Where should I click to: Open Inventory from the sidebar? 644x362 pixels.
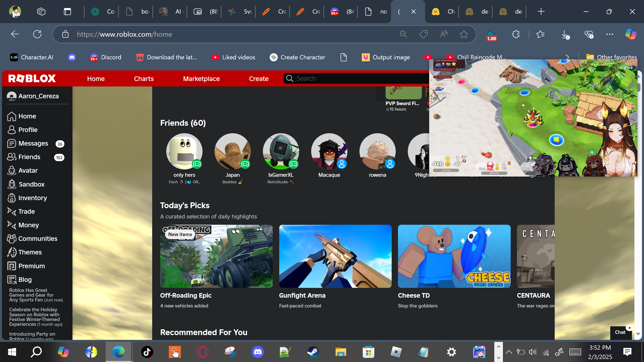(x=27, y=198)
